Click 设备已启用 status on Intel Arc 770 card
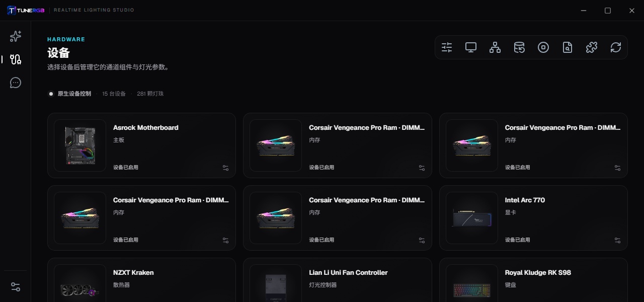 [x=518, y=240]
